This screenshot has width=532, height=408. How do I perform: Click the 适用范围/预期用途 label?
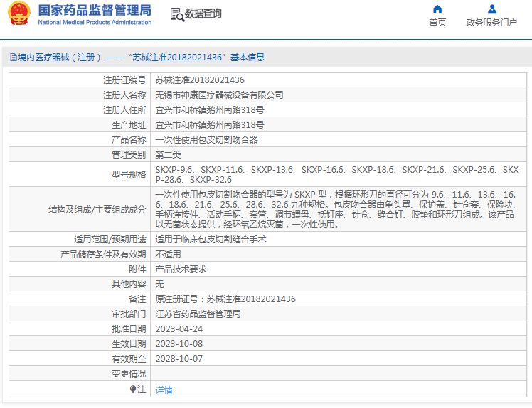[110, 240]
